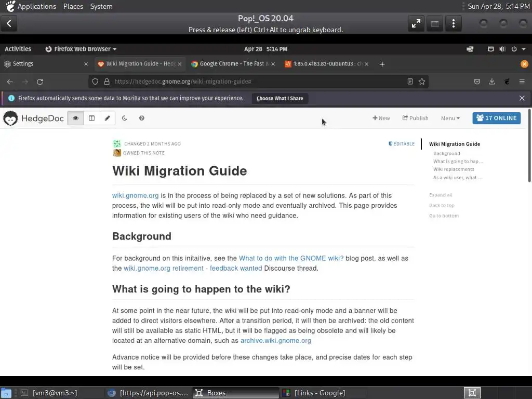Close the Settings tab

86,64
